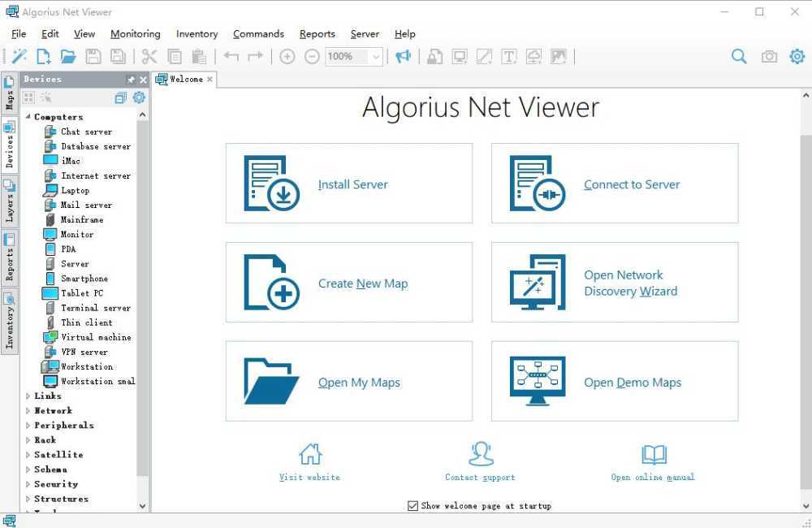The height and width of the screenshot is (528, 812).
Task: Activate the Insert Device tool on the toolbar
Action: coord(460,56)
